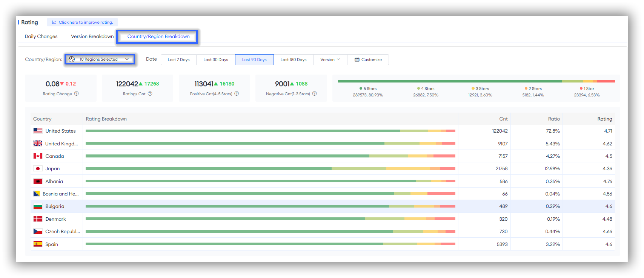644x278 pixels.
Task: Open the Version Breakdown tab
Action: coord(92,37)
